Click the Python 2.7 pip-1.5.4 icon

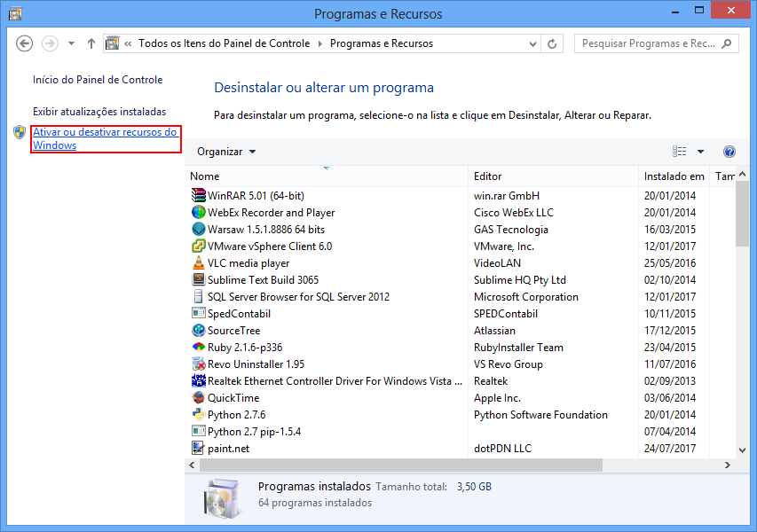click(199, 431)
